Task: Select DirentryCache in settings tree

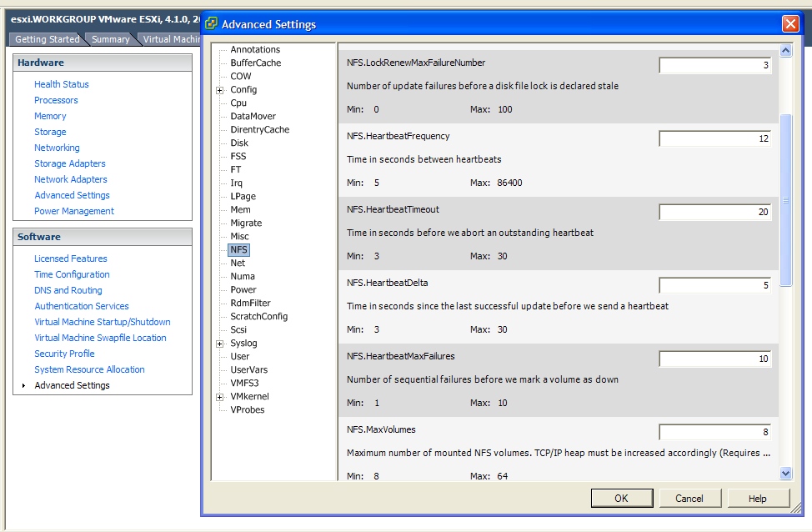Action: point(260,129)
